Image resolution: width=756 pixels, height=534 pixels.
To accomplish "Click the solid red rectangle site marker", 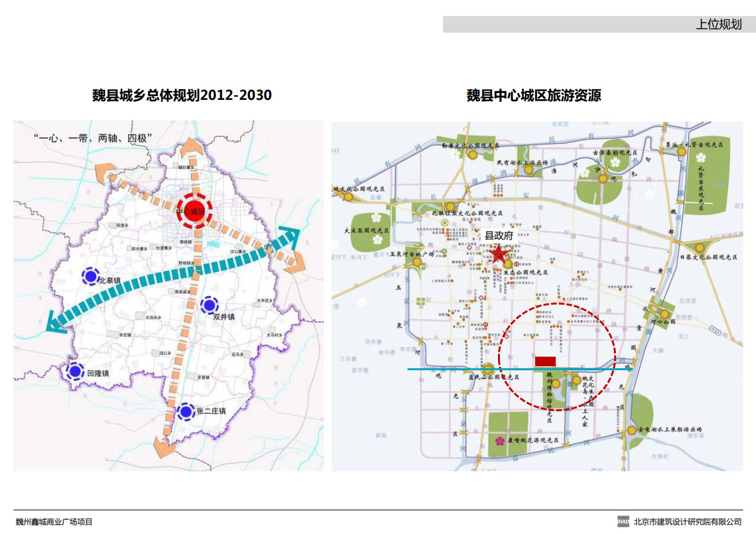I will 545,361.
